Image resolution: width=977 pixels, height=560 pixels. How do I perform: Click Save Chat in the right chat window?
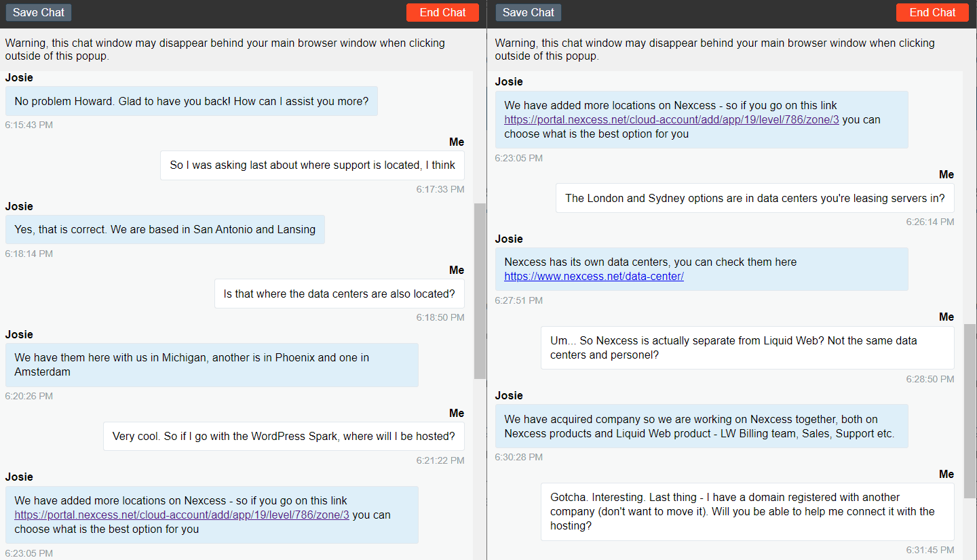[529, 12]
